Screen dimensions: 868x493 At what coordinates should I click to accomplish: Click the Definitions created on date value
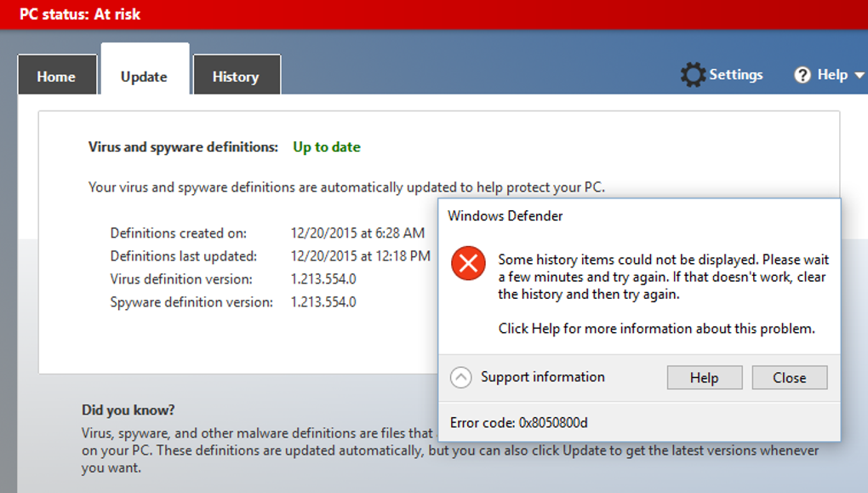(x=357, y=232)
